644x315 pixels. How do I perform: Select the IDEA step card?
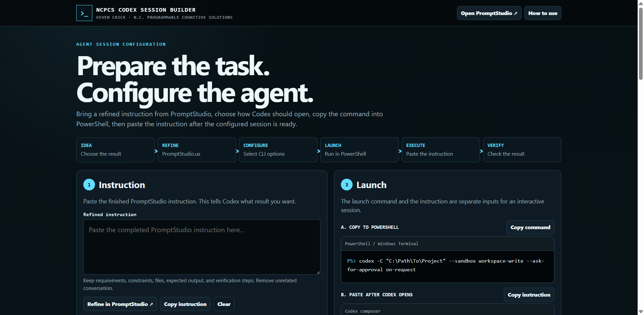tap(115, 150)
